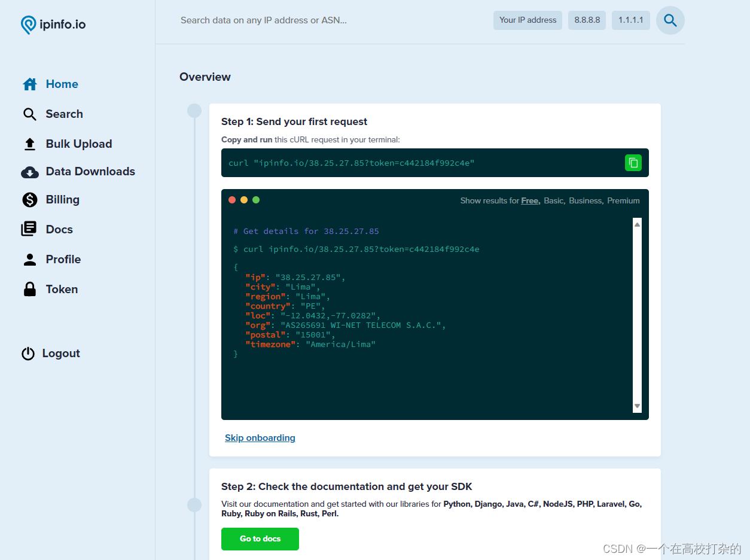The image size is (750, 560).
Task: Click the cURL command text in the code box
Action: click(351, 163)
